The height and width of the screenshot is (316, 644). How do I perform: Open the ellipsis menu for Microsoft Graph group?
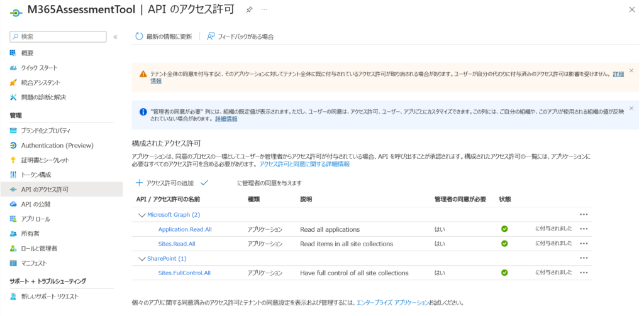[584, 215]
